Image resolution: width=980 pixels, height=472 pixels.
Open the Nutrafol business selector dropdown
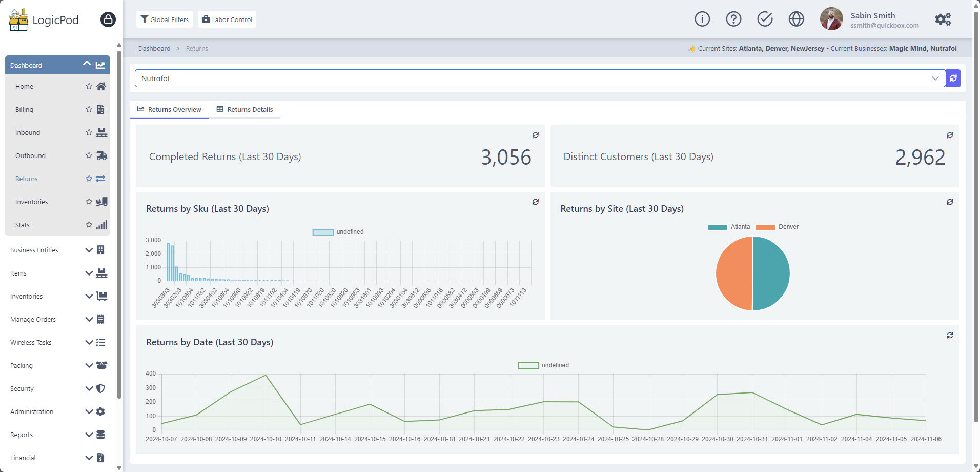pos(935,78)
